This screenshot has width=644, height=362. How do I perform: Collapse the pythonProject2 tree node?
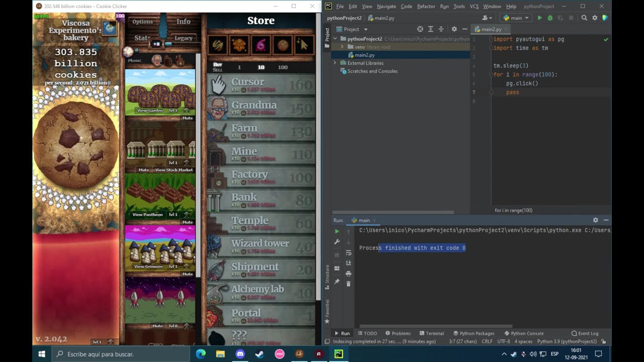336,39
